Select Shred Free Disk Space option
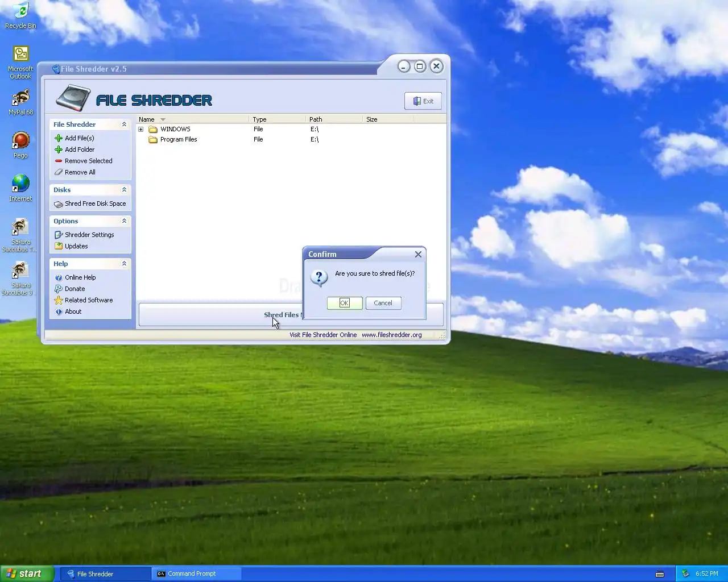728x582 pixels. 90,203
